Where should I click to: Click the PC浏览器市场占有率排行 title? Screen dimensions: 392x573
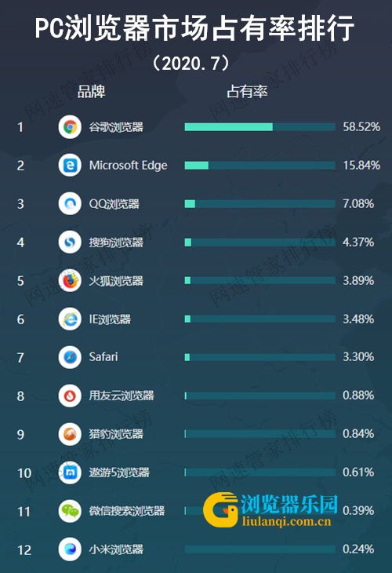[194, 28]
